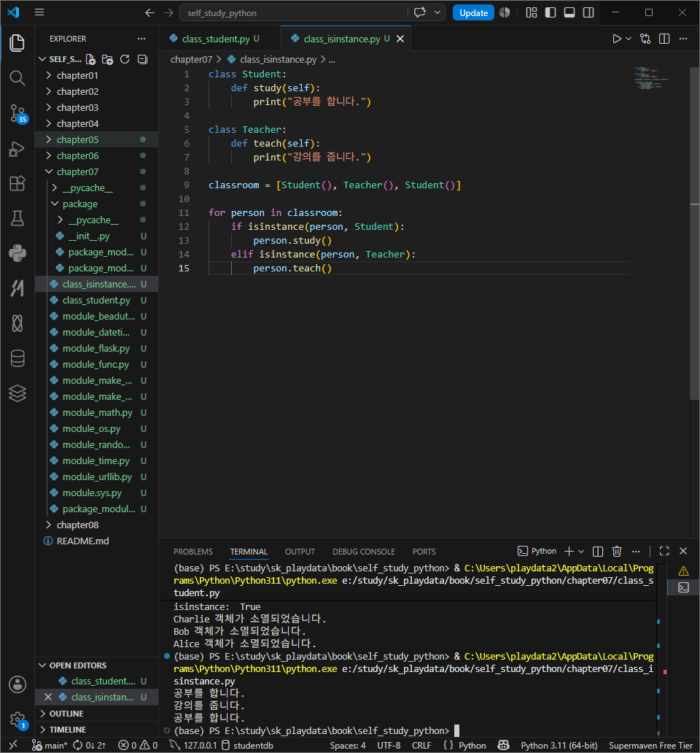Collapse the OPEN EDITORS section

[x=96, y=665]
